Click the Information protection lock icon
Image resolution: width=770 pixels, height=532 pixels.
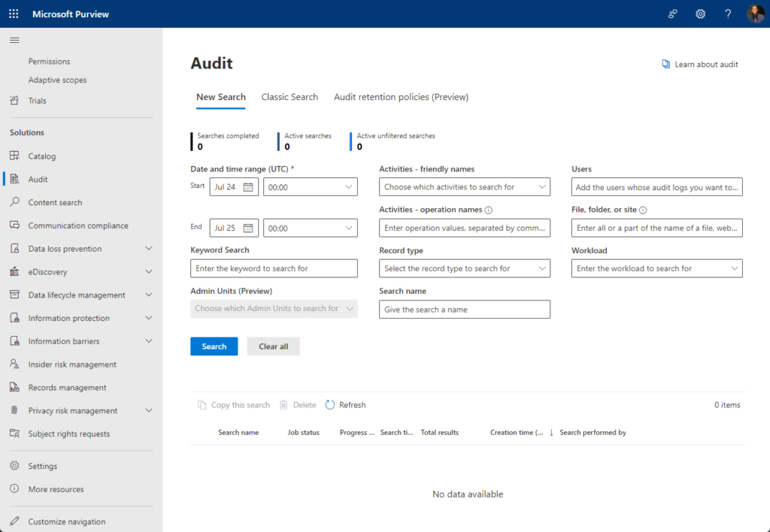point(14,318)
